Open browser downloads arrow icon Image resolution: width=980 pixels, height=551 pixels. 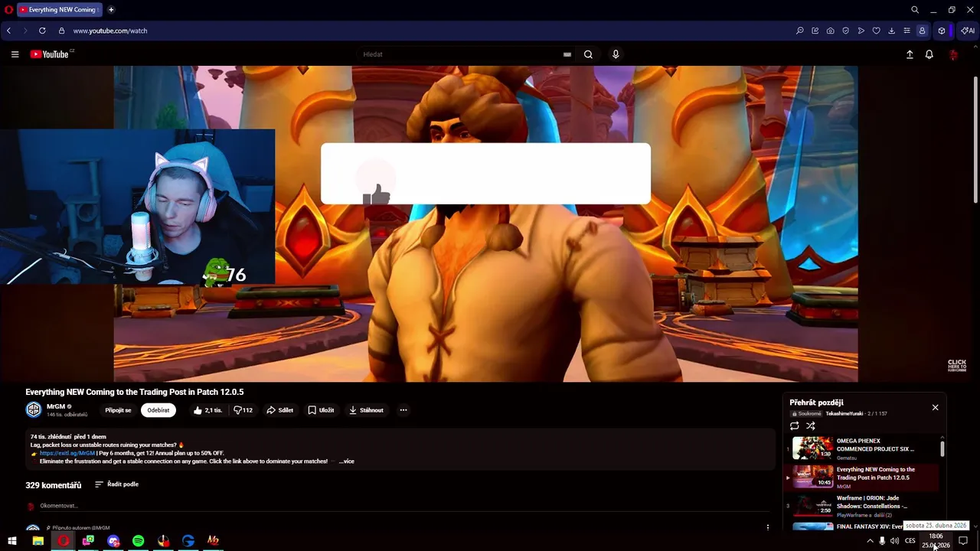click(892, 31)
